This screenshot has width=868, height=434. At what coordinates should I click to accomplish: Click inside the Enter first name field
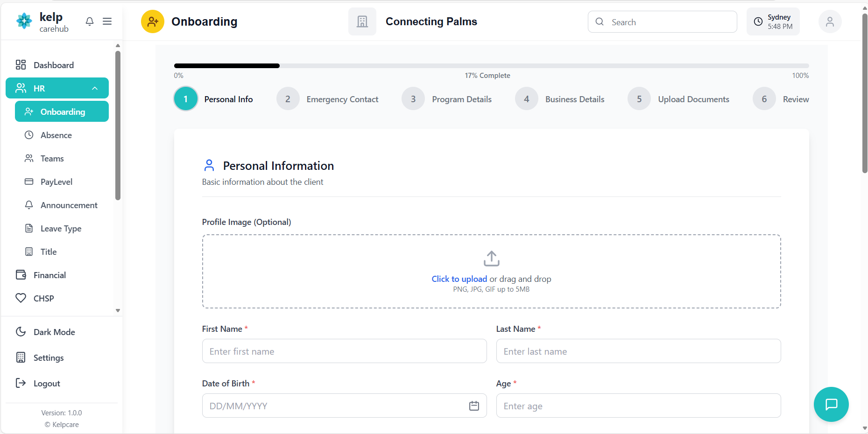point(344,351)
